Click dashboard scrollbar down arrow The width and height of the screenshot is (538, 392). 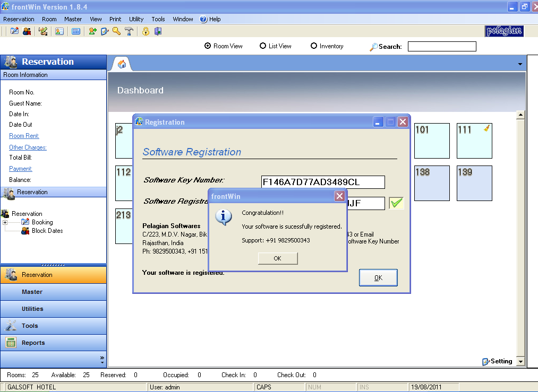520,362
